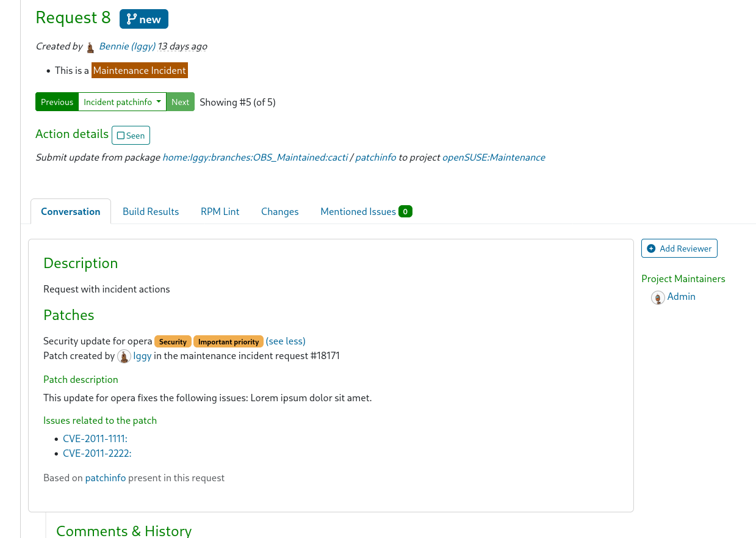Click the Important priority badge
Image resolution: width=756 pixels, height=538 pixels.
click(x=228, y=341)
